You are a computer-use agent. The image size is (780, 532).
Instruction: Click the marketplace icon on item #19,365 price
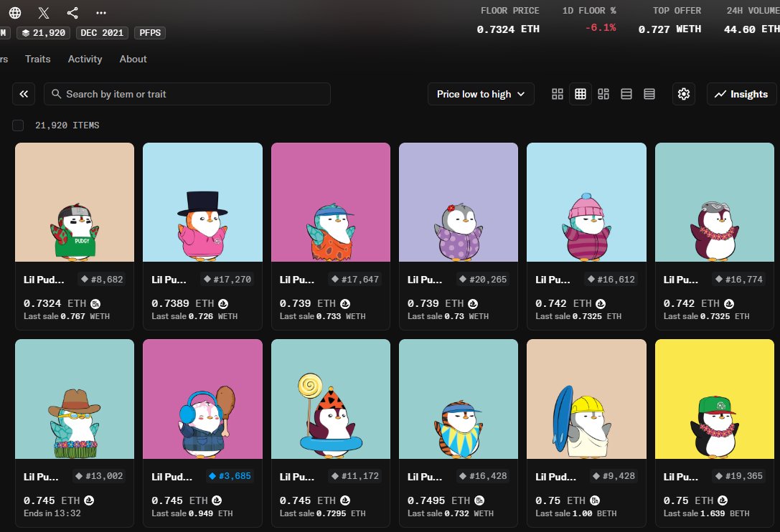[x=723, y=500]
